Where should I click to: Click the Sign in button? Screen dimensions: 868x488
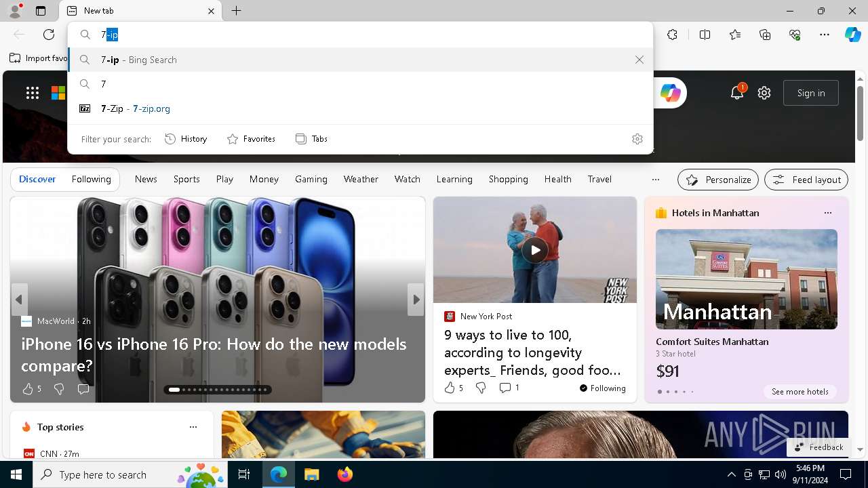click(x=811, y=93)
